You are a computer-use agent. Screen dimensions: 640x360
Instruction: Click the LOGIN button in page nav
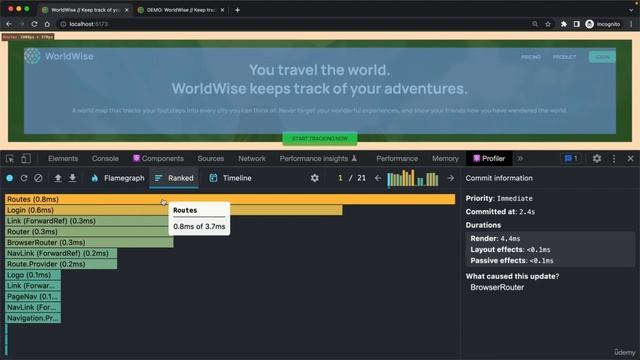click(602, 57)
